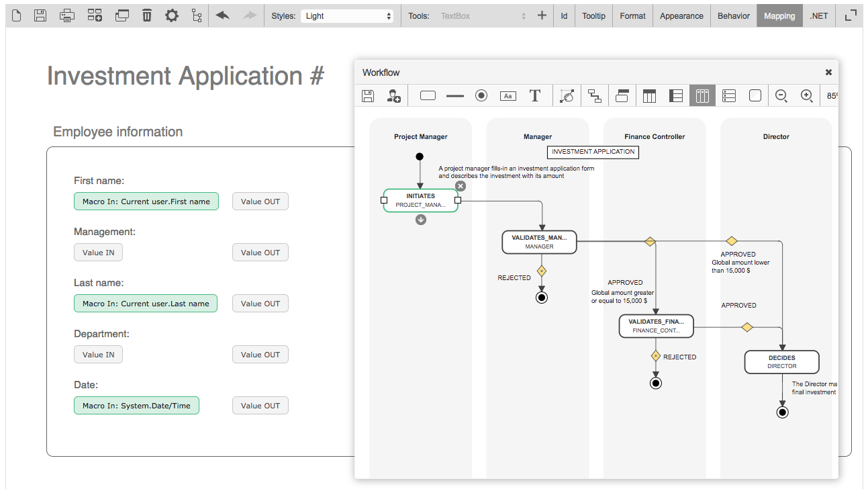Add a participant in Workflow toolbar

click(x=393, y=96)
